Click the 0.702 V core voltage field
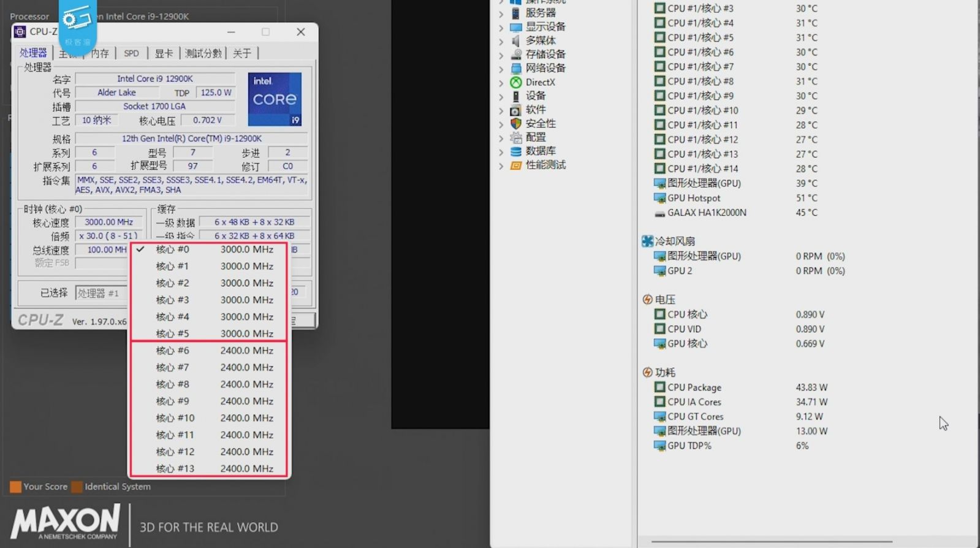The image size is (980, 548). coord(207,120)
